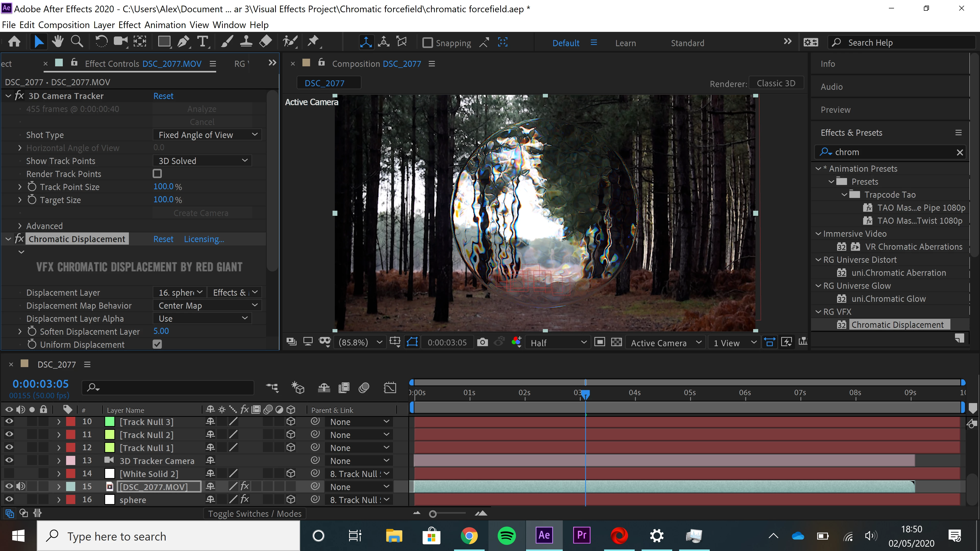Toggle the transparency grid icon

click(x=616, y=342)
